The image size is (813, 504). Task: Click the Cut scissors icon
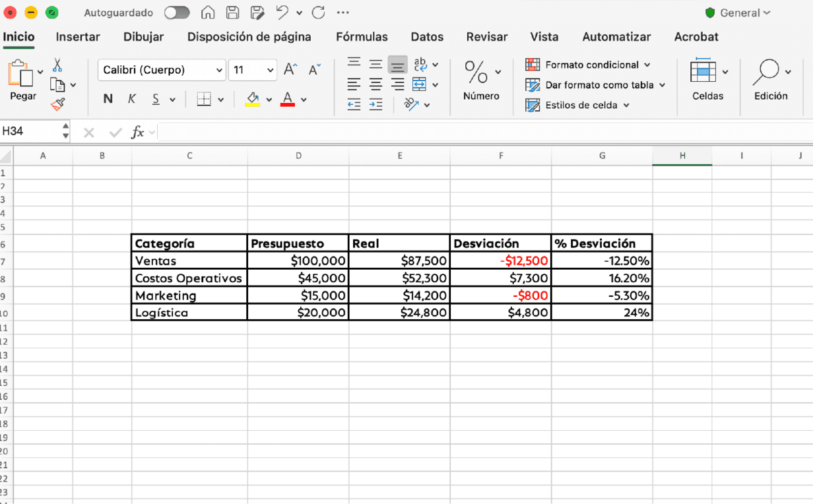(x=57, y=65)
